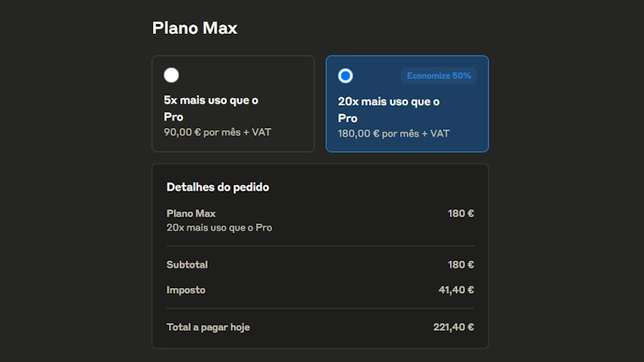Click the Plano Max line item label
The image size is (644, 362).
click(x=191, y=213)
